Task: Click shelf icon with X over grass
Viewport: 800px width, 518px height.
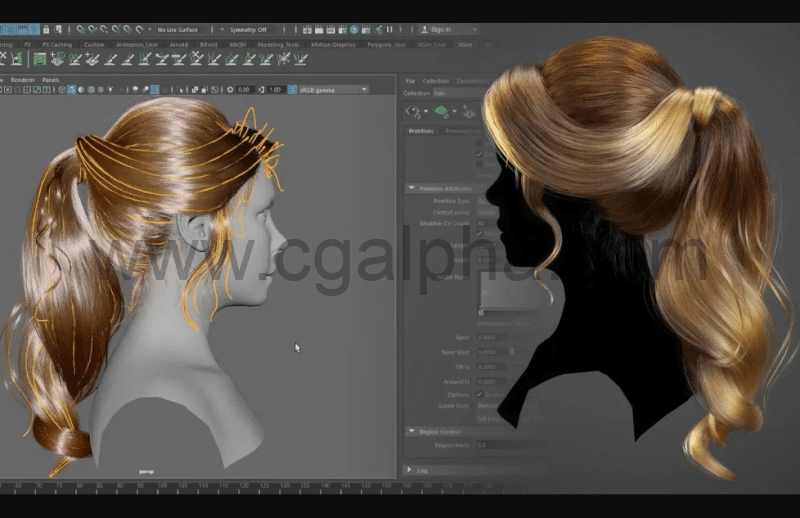Action: [x=196, y=59]
